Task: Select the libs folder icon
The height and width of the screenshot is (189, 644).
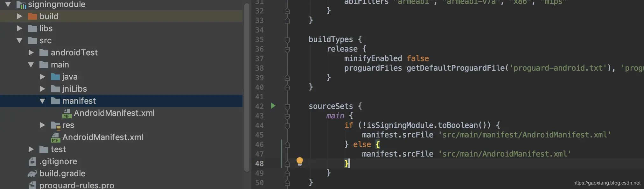Action: [x=32, y=28]
